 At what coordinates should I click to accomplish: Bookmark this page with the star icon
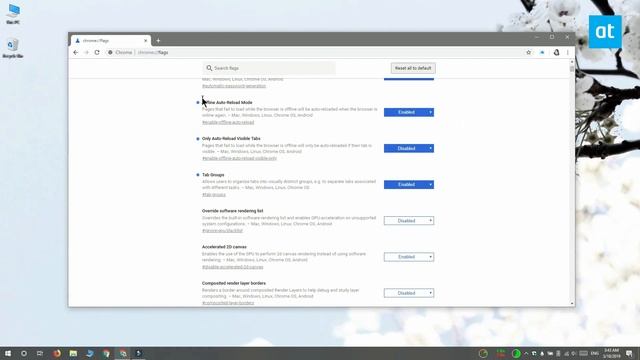click(x=529, y=52)
